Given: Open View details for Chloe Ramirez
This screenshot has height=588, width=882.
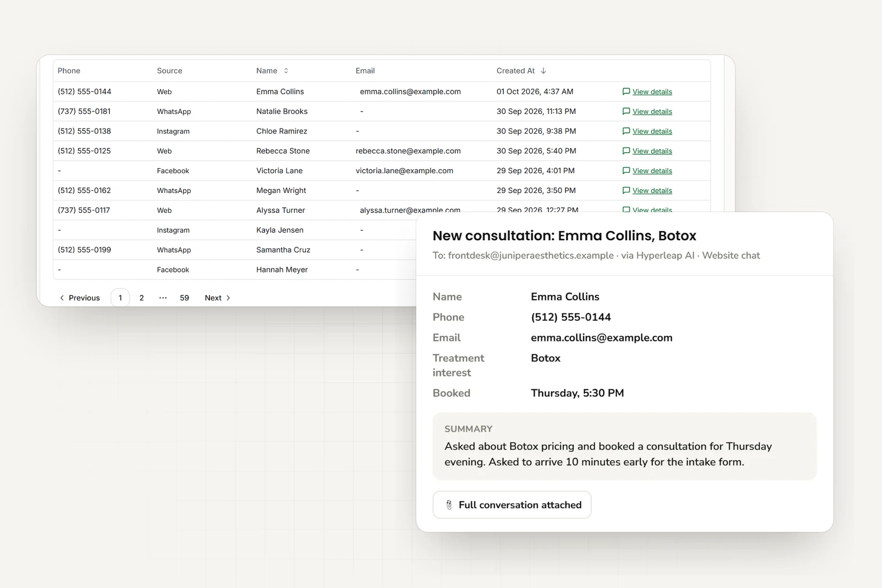Looking at the screenshot, I should pyautogui.click(x=652, y=131).
